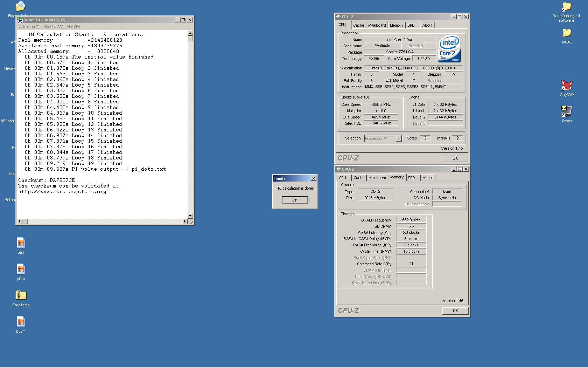Click the Command Rate value 2T
The height and width of the screenshot is (368, 588).
coord(411,264)
